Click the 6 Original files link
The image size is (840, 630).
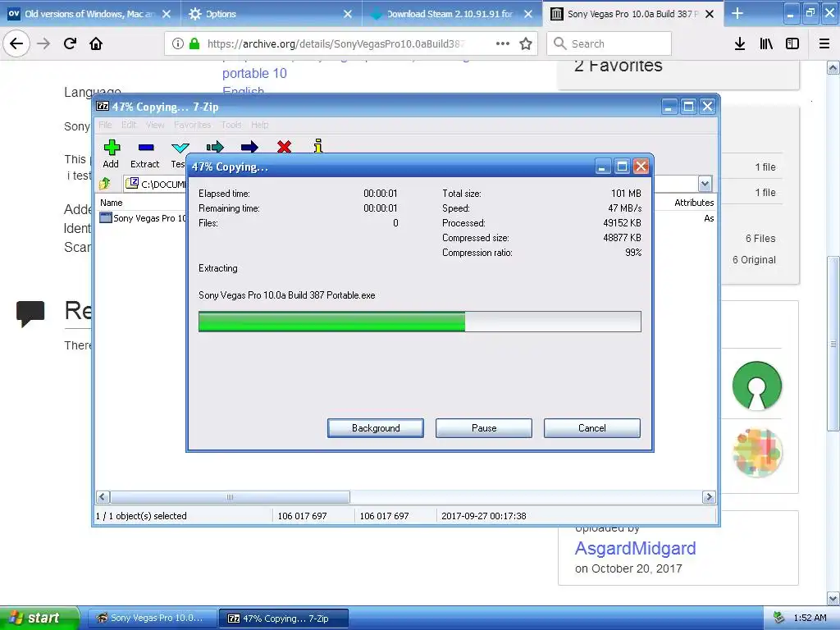755,260
